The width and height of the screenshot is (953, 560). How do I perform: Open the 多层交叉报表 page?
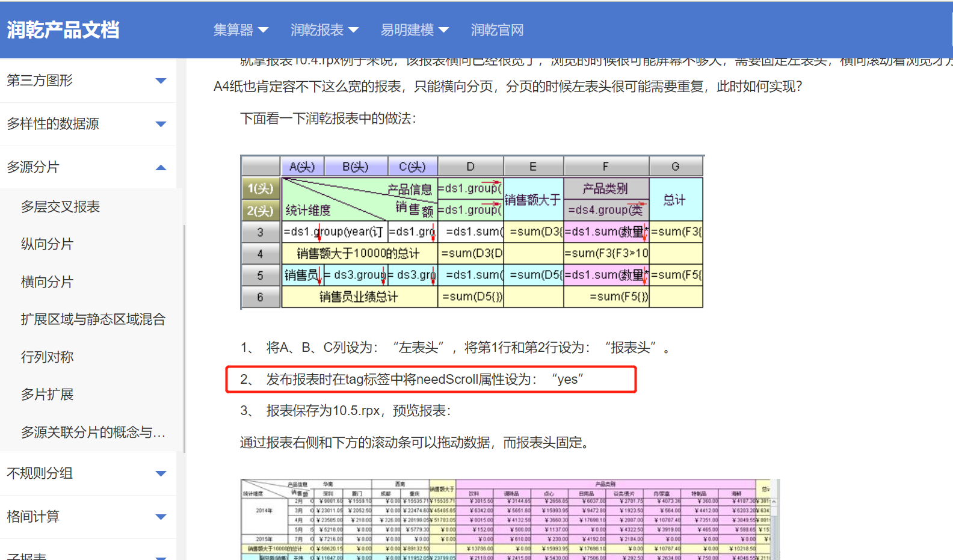pyautogui.click(x=60, y=207)
